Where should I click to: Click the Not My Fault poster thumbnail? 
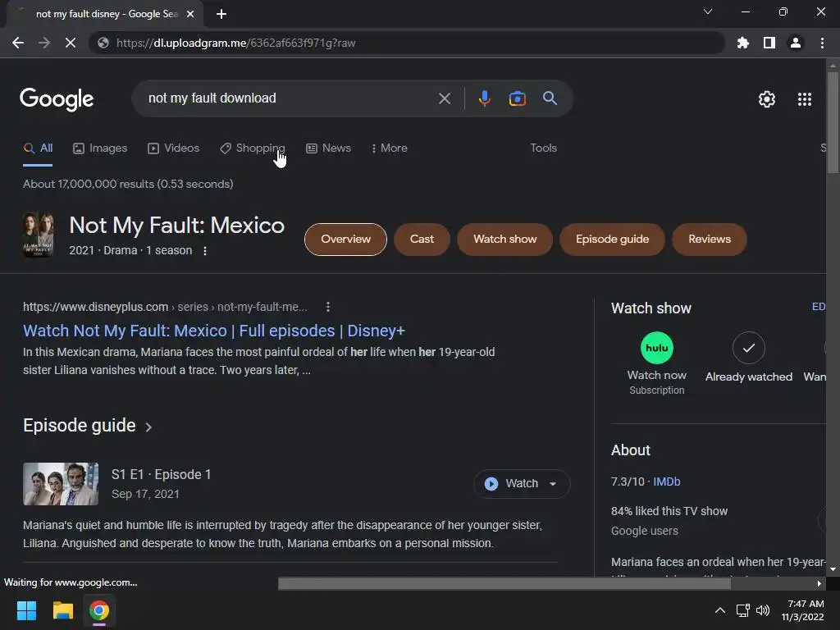[38, 235]
